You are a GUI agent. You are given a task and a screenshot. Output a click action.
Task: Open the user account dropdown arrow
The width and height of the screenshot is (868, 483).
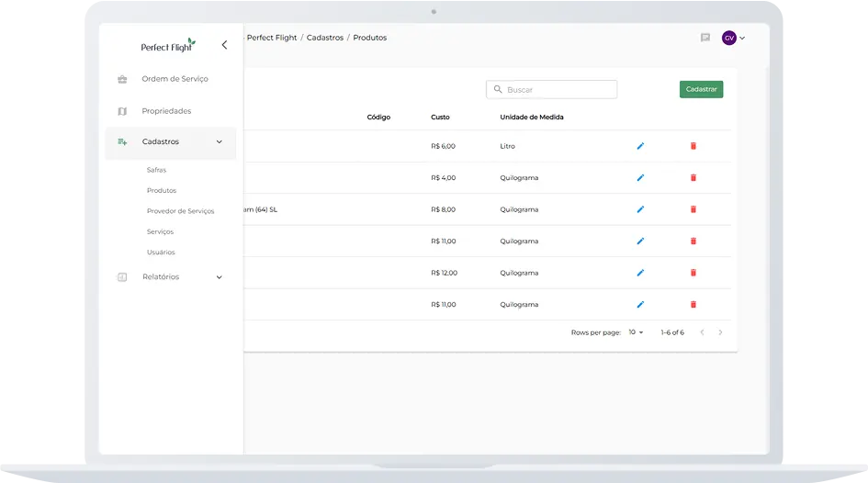tap(742, 39)
